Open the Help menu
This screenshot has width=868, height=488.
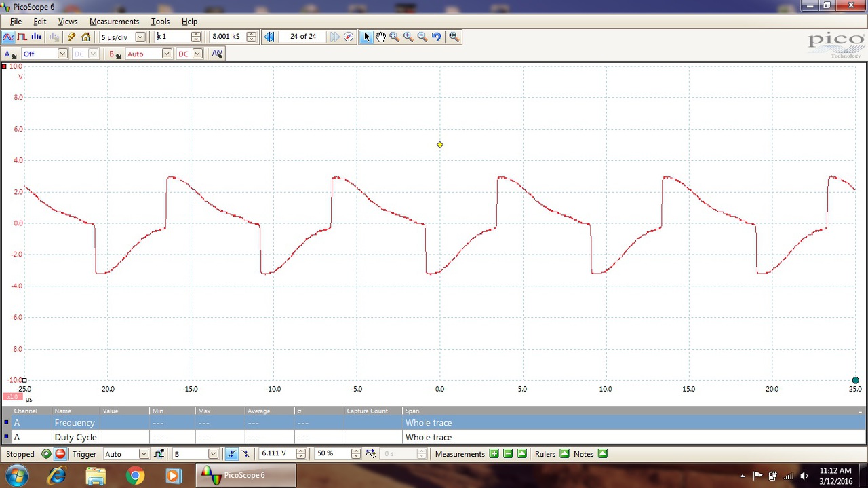[189, 22]
